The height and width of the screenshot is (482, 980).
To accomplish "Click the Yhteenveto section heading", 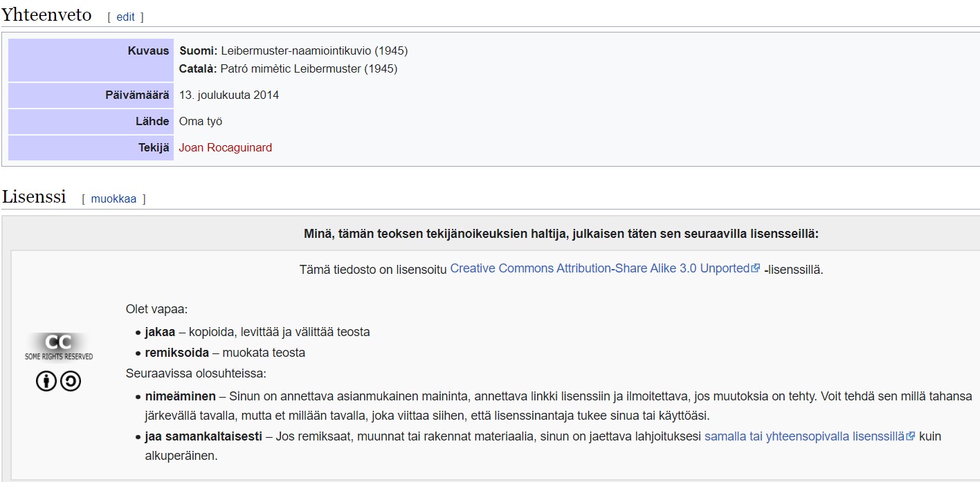I will point(46,15).
